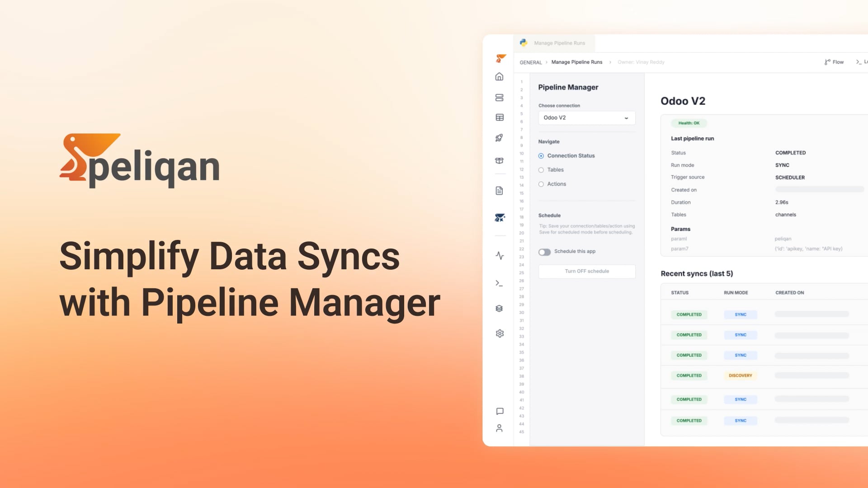Click the 2.96s duration value
The width and height of the screenshot is (868, 488).
(782, 202)
